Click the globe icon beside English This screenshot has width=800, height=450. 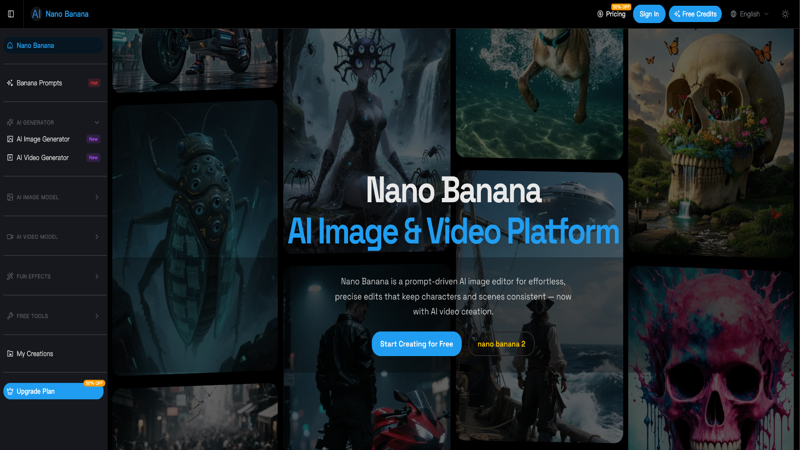click(x=734, y=14)
